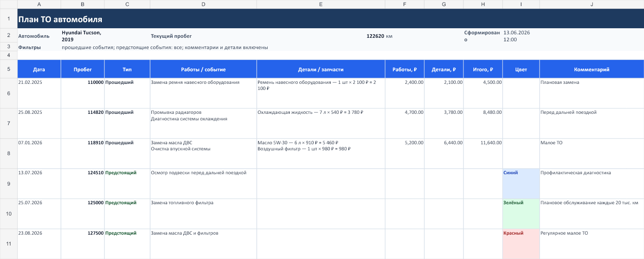
Task: Click the date cell 21.02.2025
Action: tap(39, 93)
